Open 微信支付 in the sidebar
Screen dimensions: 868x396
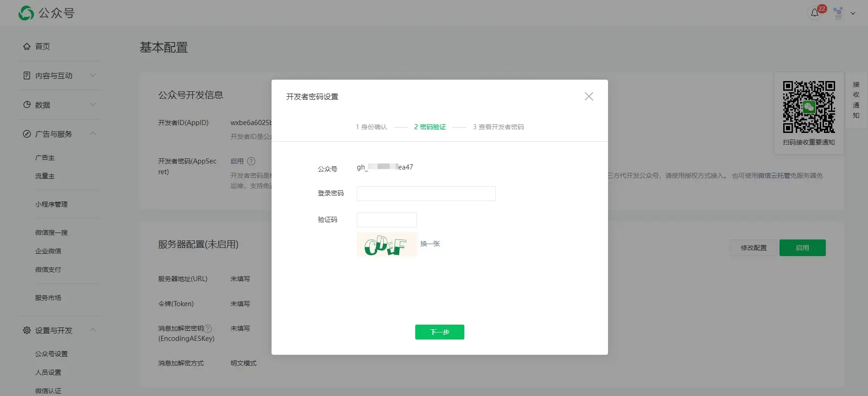click(x=48, y=270)
